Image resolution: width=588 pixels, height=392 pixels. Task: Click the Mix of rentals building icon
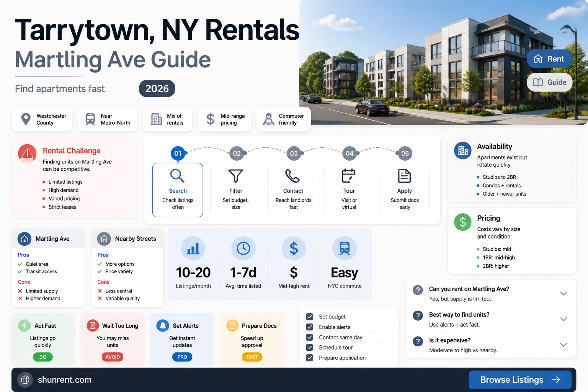[x=156, y=119]
